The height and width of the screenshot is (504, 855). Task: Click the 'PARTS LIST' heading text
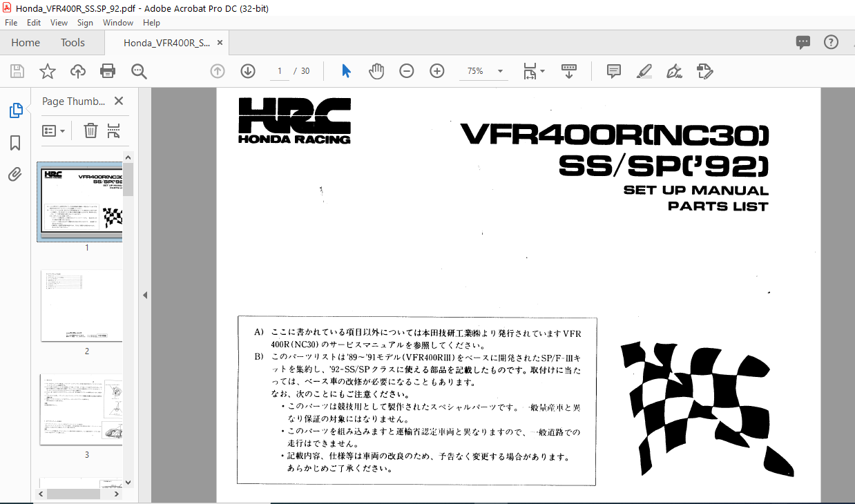[x=718, y=206]
